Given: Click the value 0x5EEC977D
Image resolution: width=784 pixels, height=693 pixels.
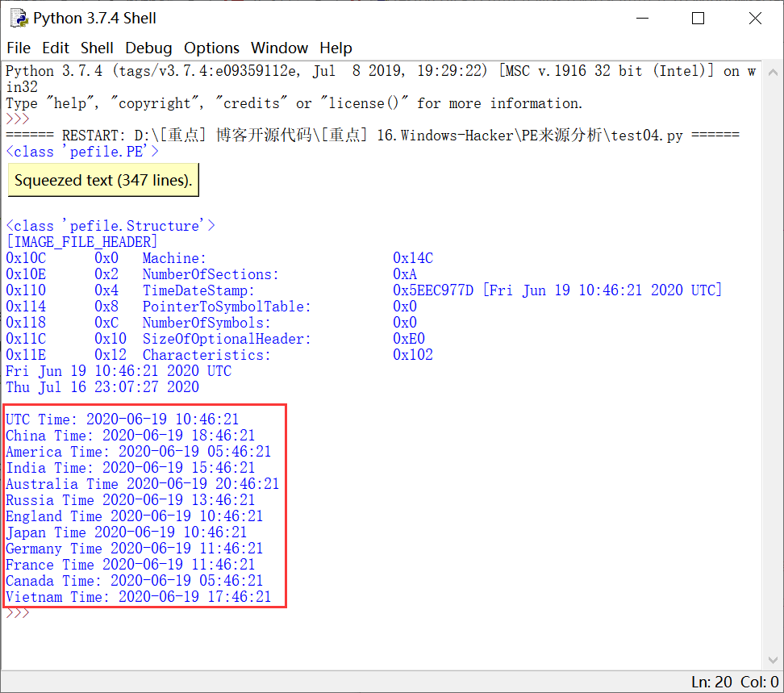Looking at the screenshot, I should click(432, 290).
